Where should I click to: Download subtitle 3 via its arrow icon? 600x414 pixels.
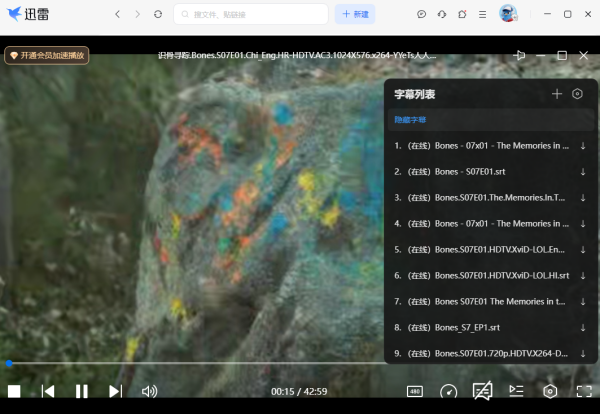click(x=583, y=198)
